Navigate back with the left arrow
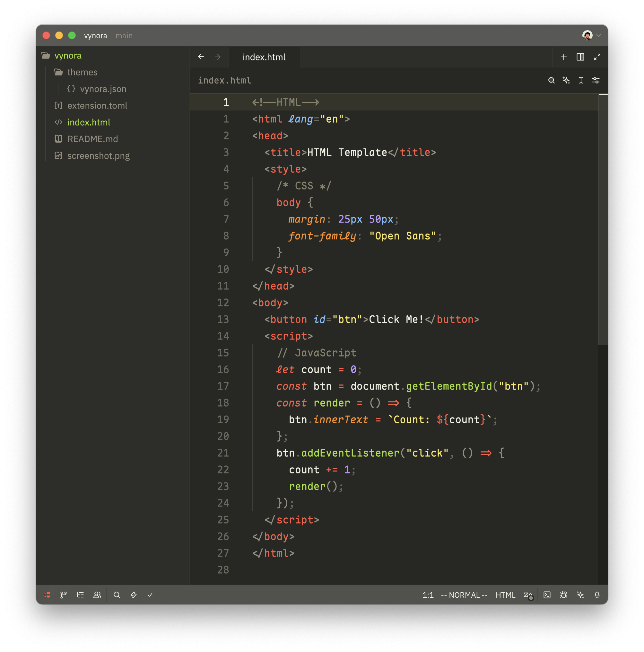The height and width of the screenshot is (652, 644). click(201, 57)
